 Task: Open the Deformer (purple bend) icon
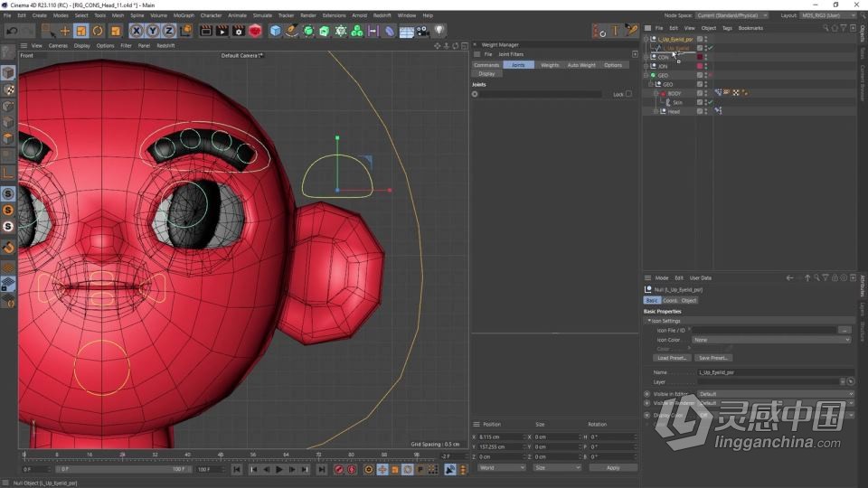[x=390, y=31]
